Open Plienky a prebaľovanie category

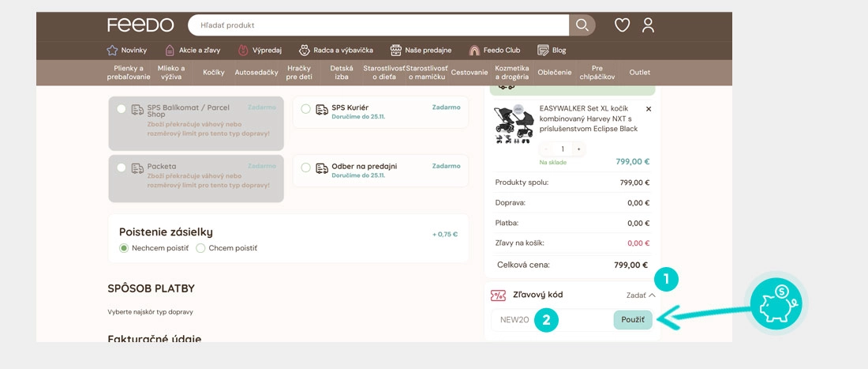tap(129, 73)
